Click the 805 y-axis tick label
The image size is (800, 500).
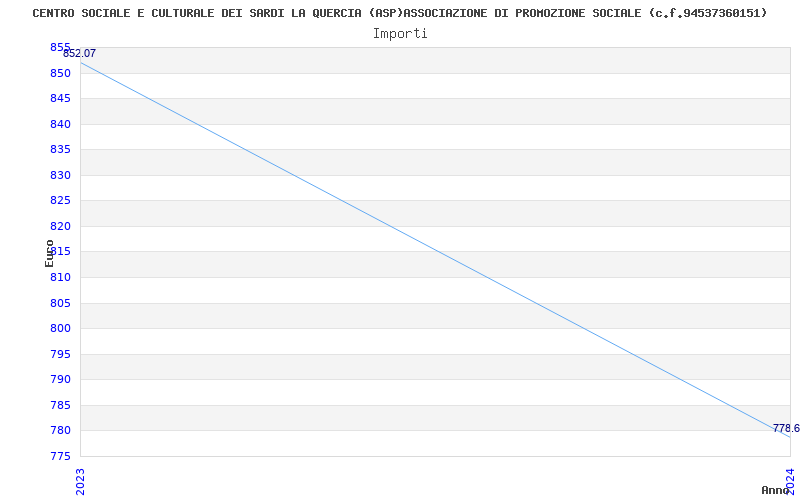(60, 303)
